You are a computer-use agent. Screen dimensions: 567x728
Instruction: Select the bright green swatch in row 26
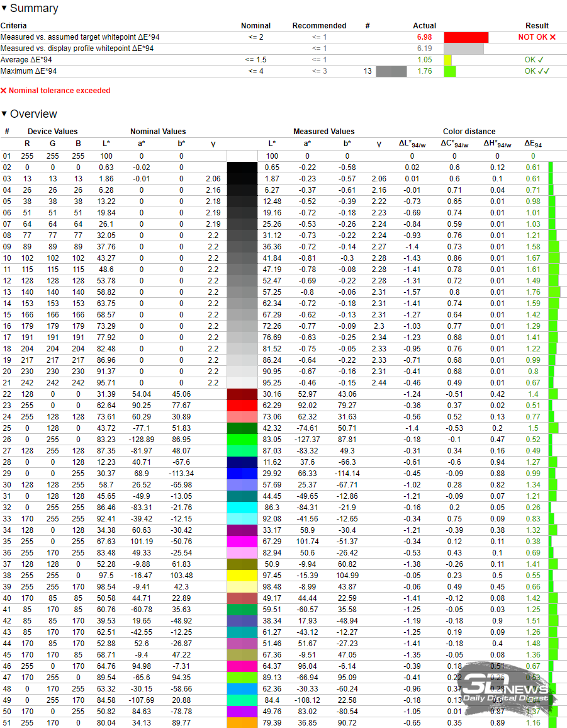click(242, 439)
